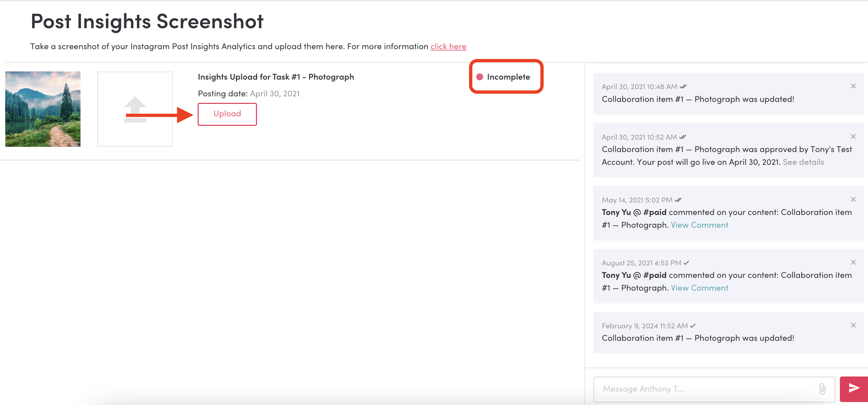Click the Incomplete status label
This screenshot has height=405, width=868.
click(x=508, y=77)
